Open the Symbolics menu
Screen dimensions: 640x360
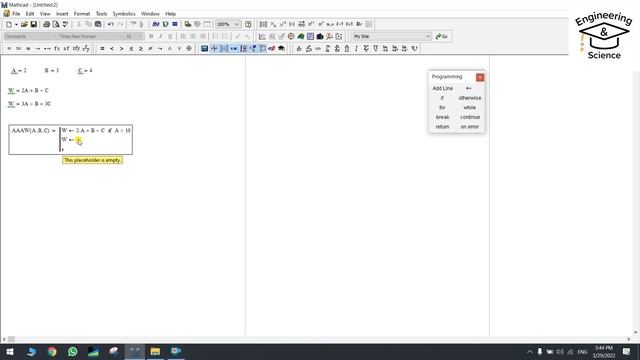124,14
